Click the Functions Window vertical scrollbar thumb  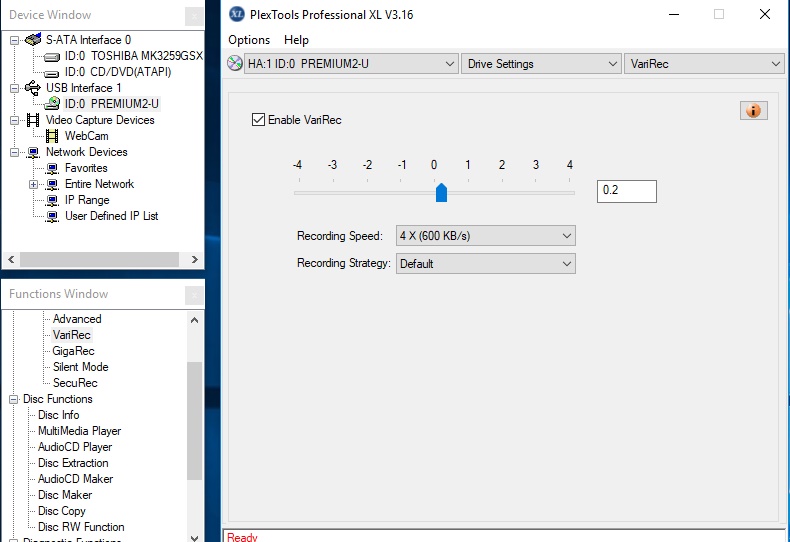click(194, 421)
